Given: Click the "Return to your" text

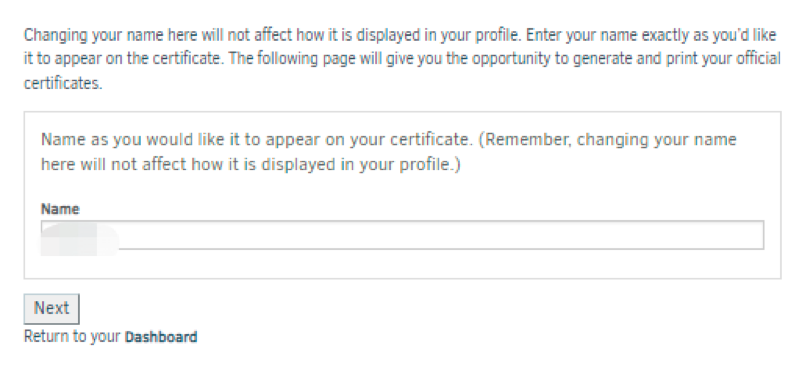Looking at the screenshot, I should (x=72, y=337).
